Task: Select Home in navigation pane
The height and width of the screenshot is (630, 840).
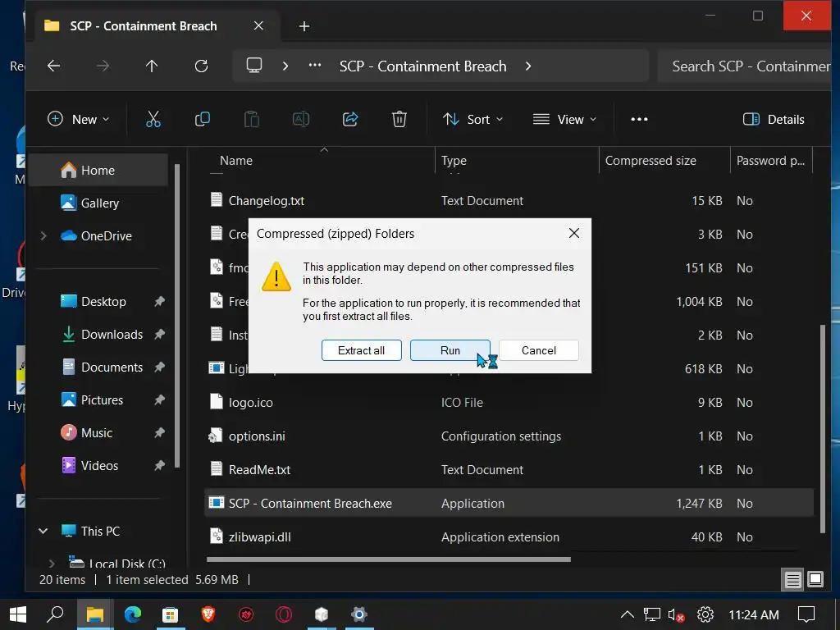Action: pos(98,171)
